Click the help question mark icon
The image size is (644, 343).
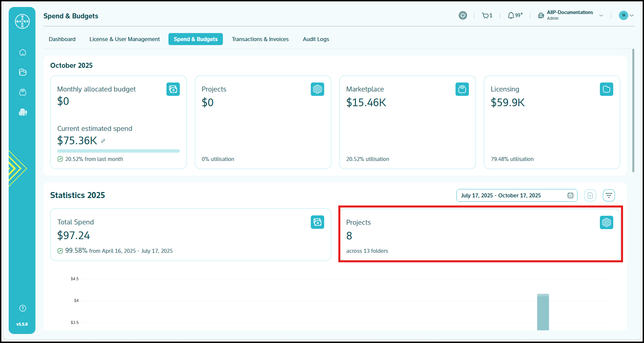(23, 308)
